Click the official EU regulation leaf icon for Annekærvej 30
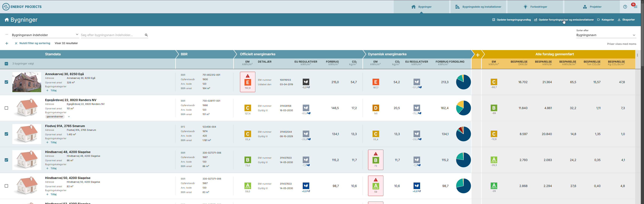 pos(306,82)
